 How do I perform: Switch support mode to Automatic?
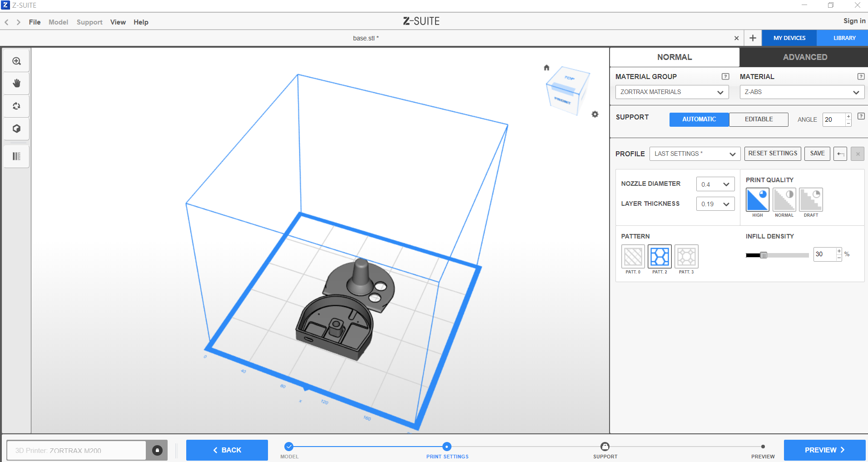click(699, 119)
